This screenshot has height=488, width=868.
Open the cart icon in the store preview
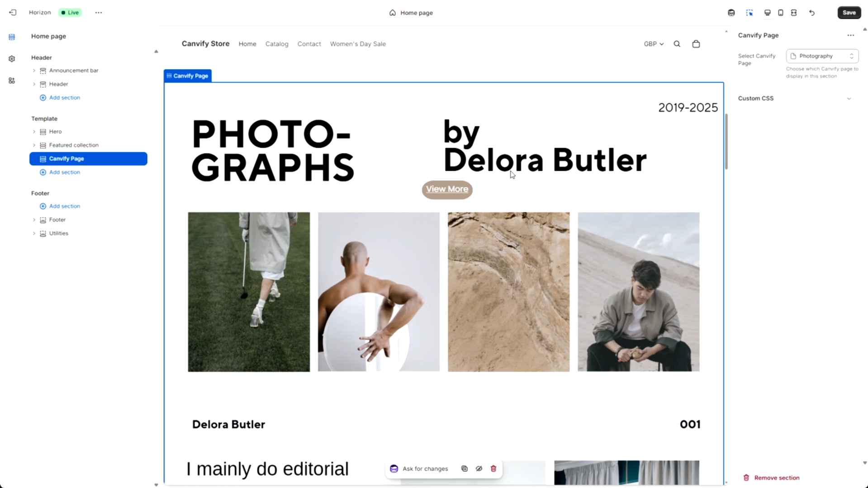[696, 43]
